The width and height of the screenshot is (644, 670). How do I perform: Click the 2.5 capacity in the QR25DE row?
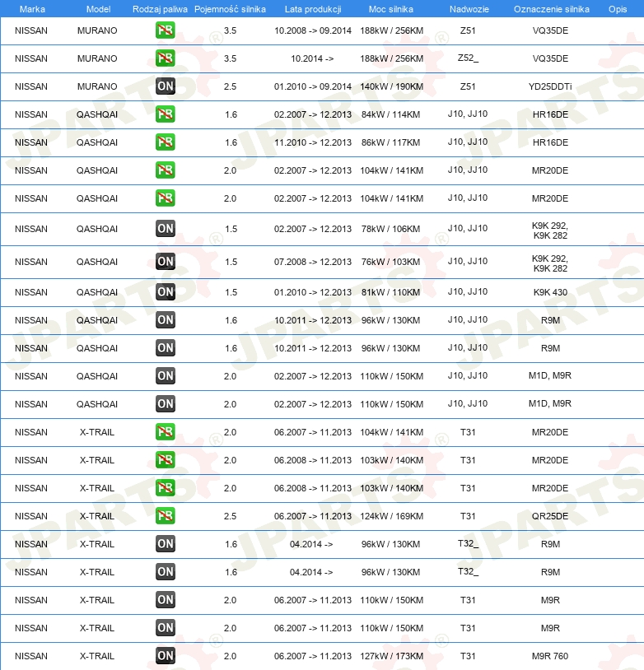pyautogui.click(x=230, y=516)
